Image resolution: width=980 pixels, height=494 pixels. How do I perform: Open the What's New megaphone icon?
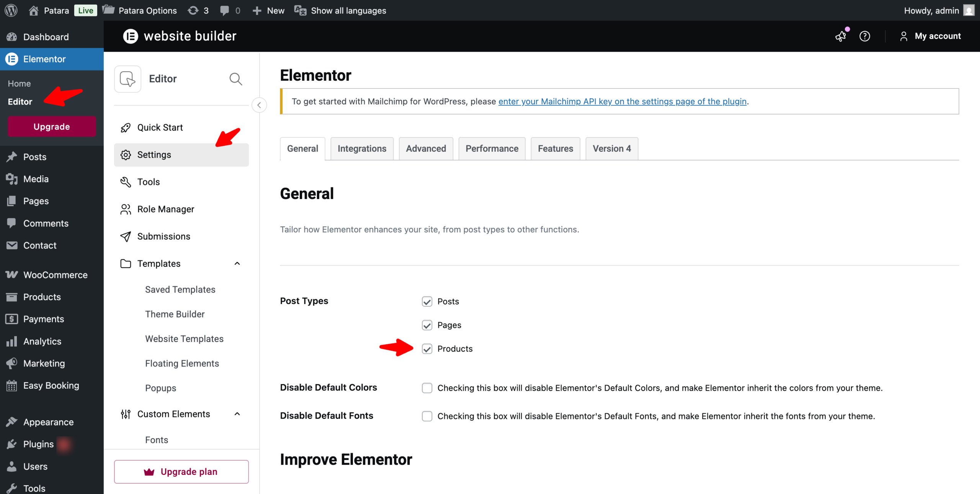click(x=841, y=36)
